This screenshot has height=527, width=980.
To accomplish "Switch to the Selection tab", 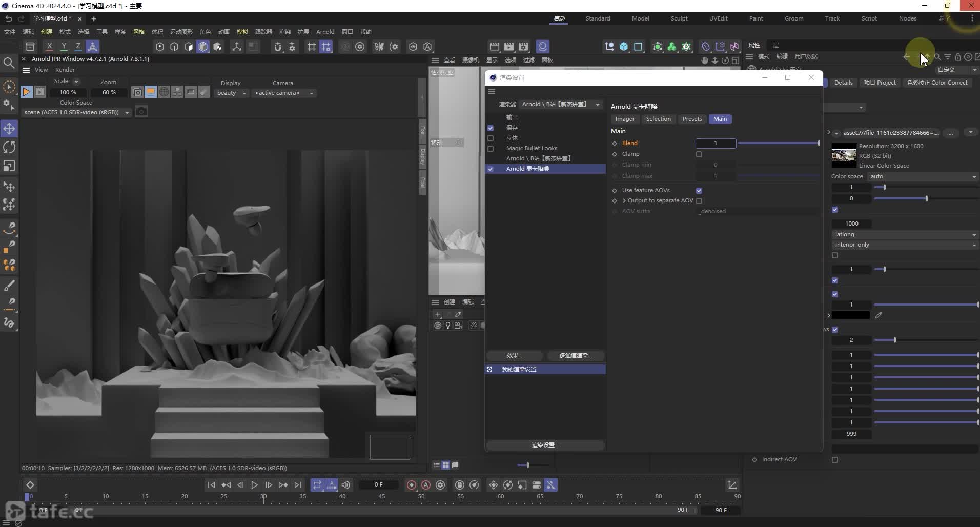I will [x=658, y=119].
